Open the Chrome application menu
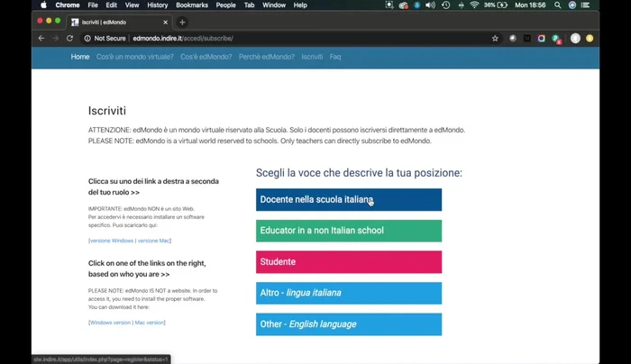This screenshot has height=364, width=631. coord(68,5)
